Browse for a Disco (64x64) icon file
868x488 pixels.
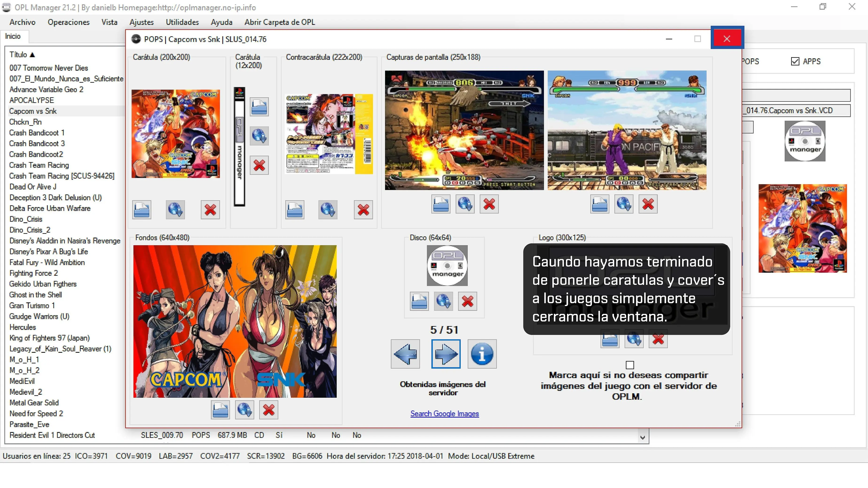419,301
